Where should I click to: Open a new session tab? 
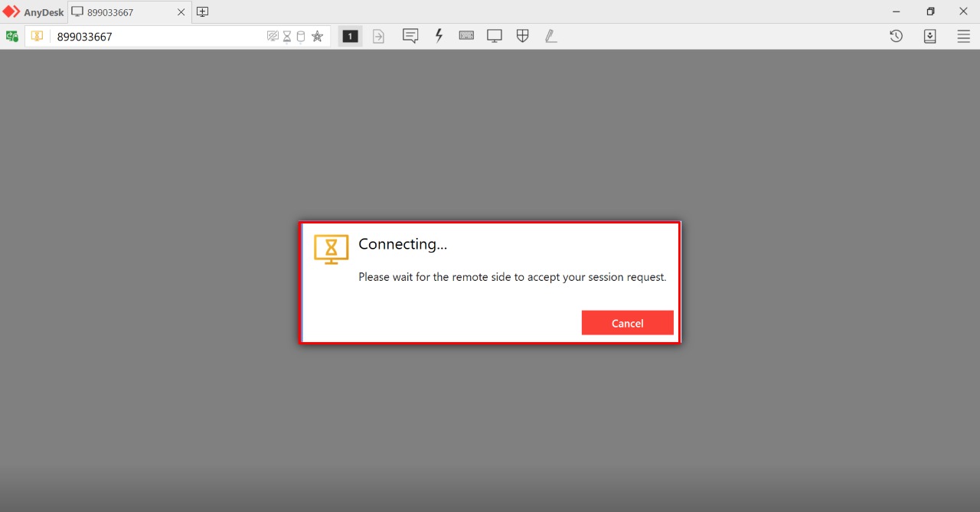click(202, 11)
